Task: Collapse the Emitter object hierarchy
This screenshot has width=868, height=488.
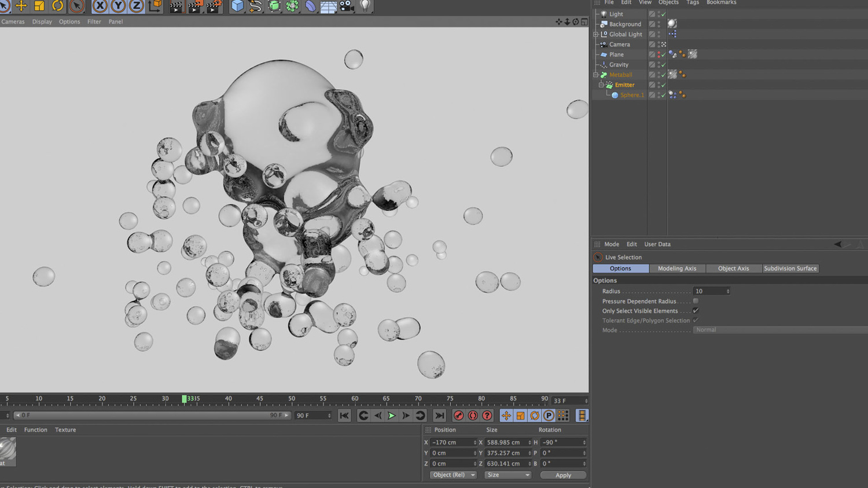Action: [601, 85]
